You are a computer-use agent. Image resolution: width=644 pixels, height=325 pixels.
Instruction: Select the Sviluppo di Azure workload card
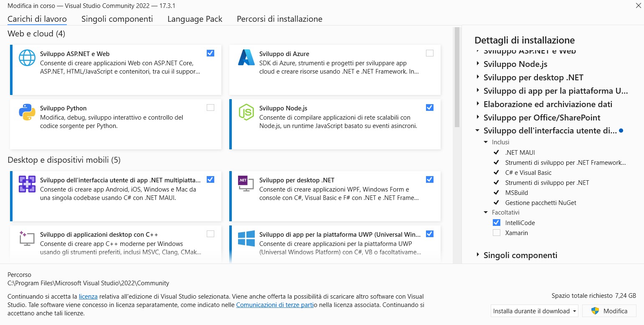(x=335, y=69)
